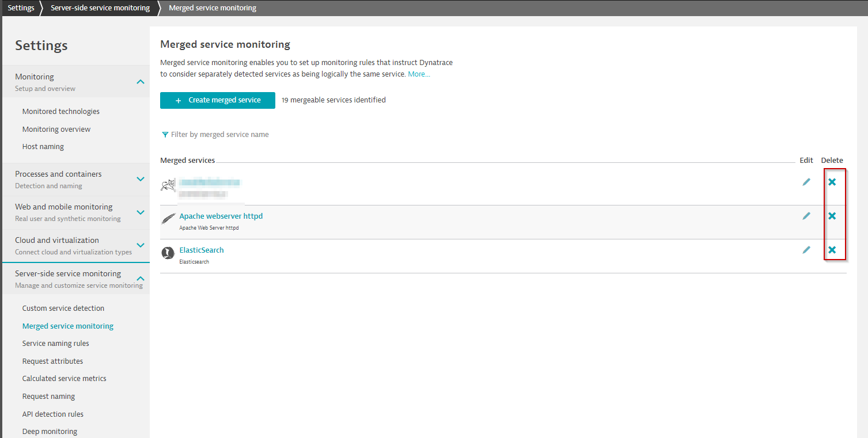Collapse Server-side service monitoring section
The height and width of the screenshot is (438, 868).
point(140,279)
